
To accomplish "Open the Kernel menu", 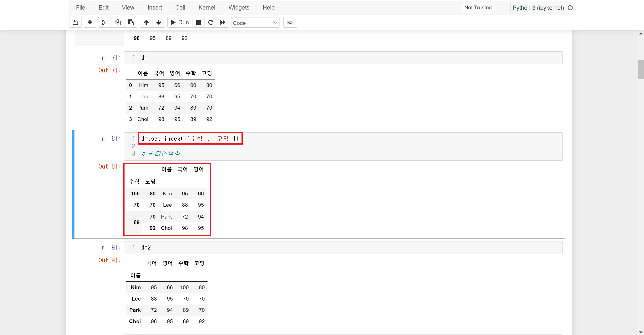I will click(207, 8).
